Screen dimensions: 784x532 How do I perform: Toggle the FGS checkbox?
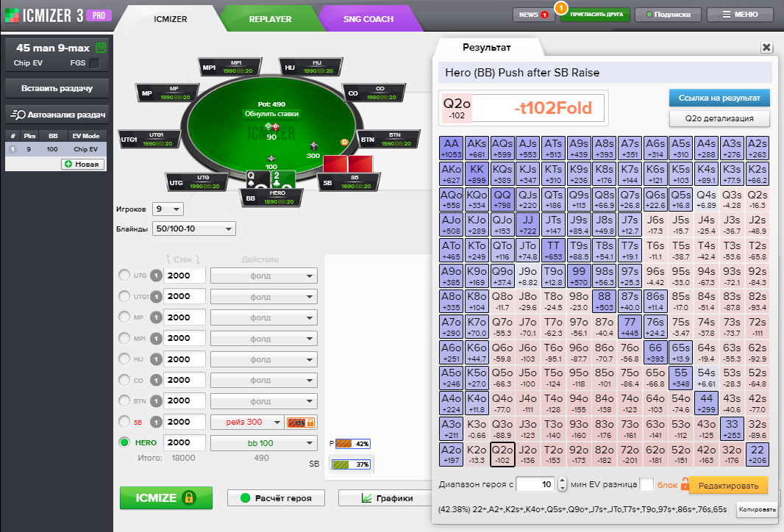point(94,63)
